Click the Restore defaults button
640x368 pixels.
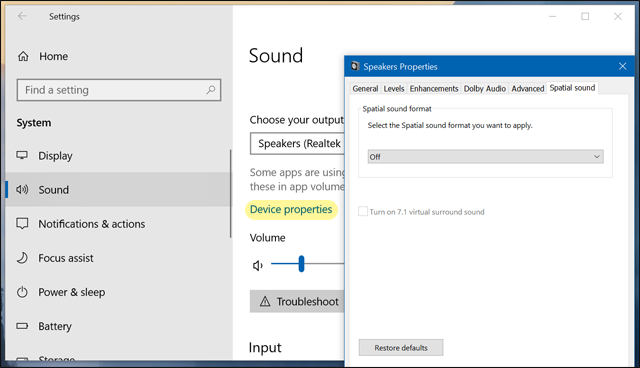tap(401, 348)
